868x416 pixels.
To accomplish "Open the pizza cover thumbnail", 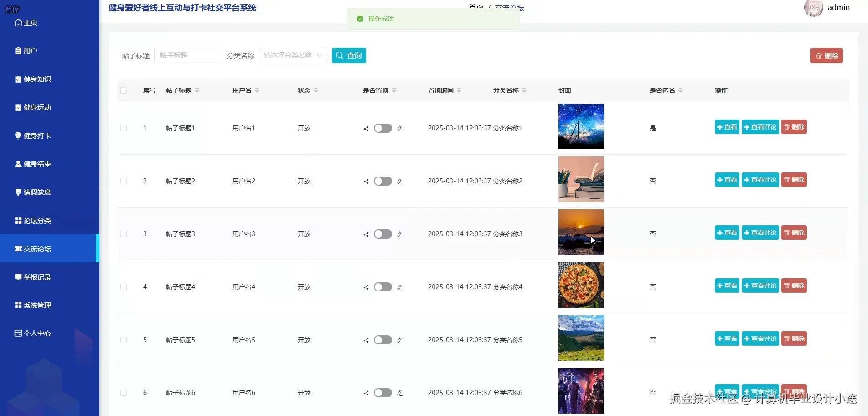I will click(x=581, y=285).
